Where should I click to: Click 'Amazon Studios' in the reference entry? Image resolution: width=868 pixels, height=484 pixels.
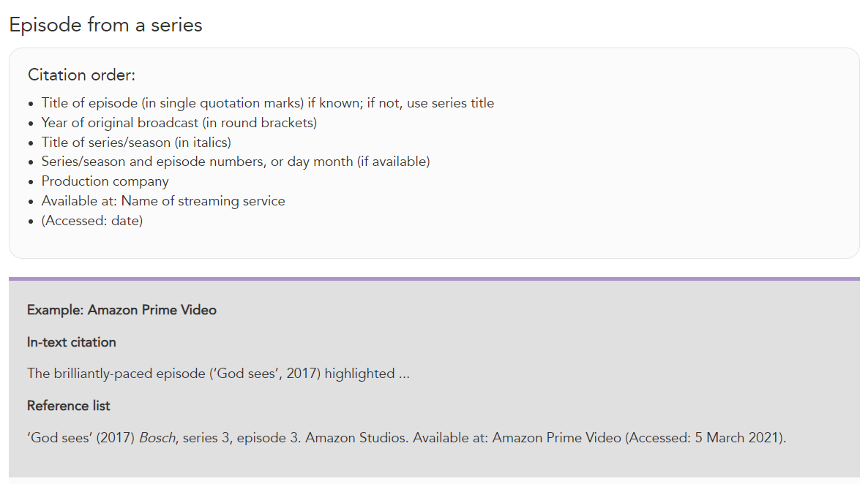356,437
